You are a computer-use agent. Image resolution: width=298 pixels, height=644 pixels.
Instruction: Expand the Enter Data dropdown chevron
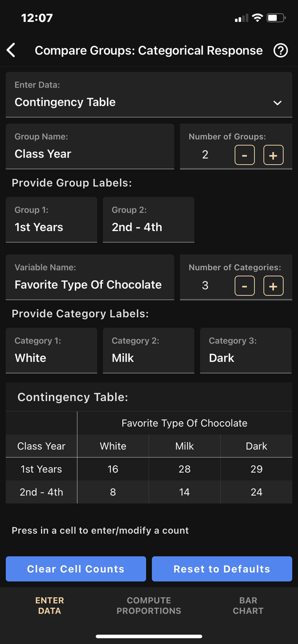[277, 103]
